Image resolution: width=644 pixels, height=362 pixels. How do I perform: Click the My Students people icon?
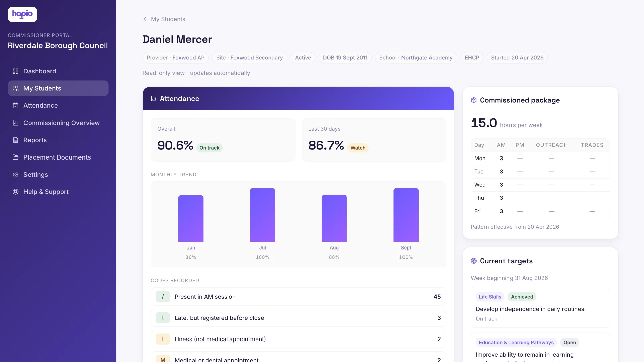[x=15, y=88]
